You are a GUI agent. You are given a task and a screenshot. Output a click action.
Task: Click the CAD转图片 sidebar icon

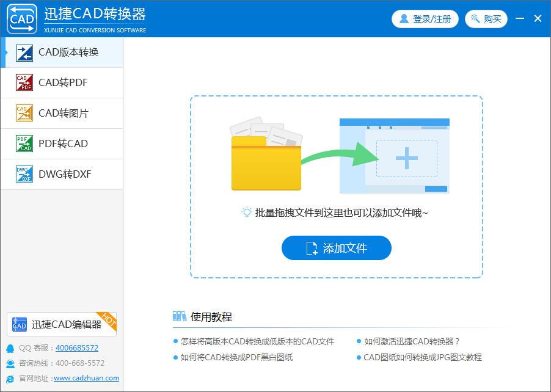(x=23, y=113)
